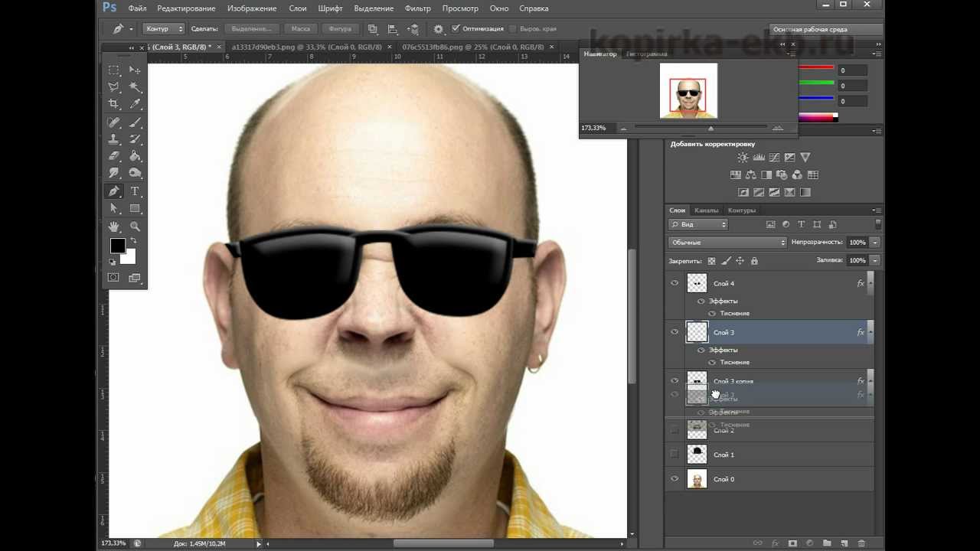Open the Layers panel flyout menu
Image resolution: width=980 pixels, height=551 pixels.
[877, 210]
